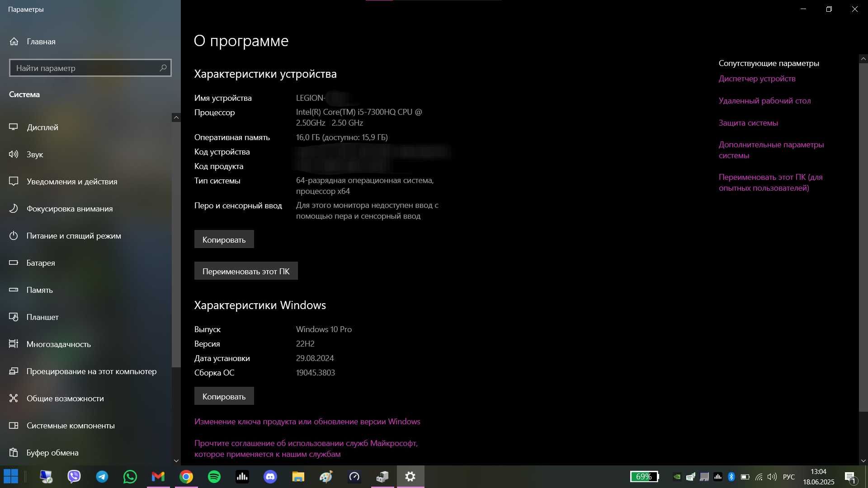Image resolution: width=868 pixels, height=488 pixels.
Task: Open Telegram from the taskbar
Action: pos(102,477)
